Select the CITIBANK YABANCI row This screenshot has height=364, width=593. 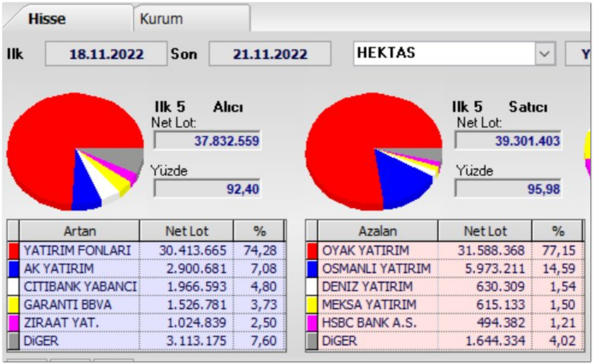pyautogui.click(x=147, y=287)
